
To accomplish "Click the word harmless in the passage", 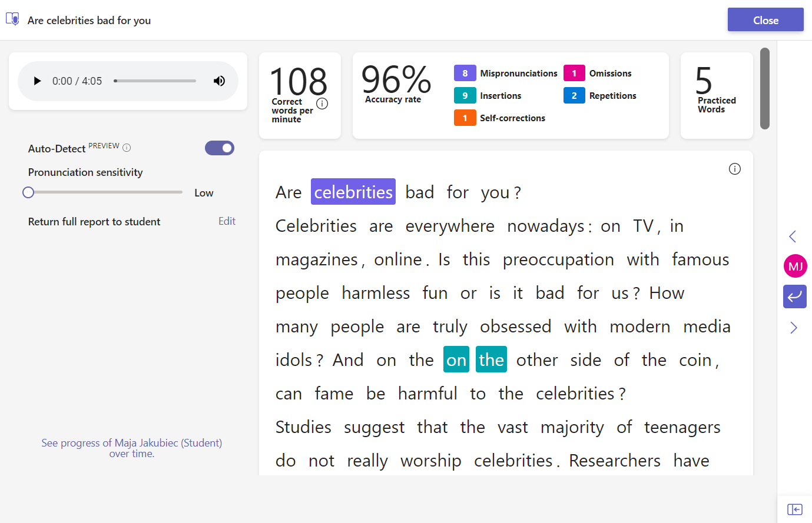I will pyautogui.click(x=376, y=293).
